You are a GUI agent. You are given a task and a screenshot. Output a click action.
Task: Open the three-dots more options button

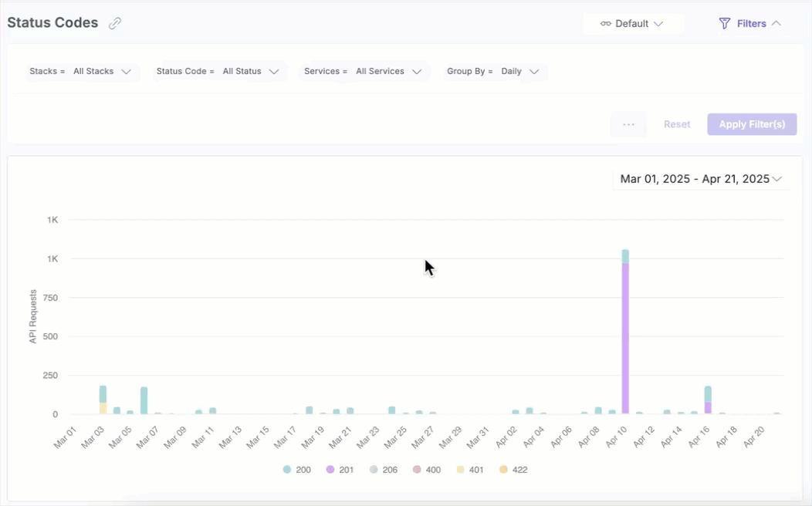pyautogui.click(x=628, y=124)
